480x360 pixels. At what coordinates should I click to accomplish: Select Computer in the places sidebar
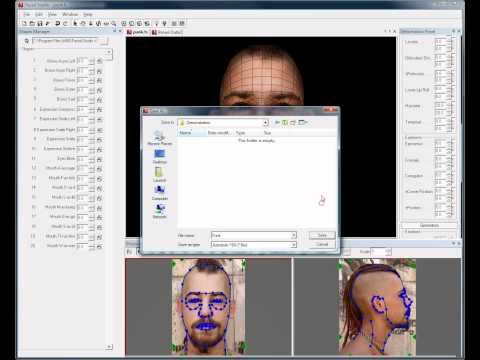coord(159,193)
